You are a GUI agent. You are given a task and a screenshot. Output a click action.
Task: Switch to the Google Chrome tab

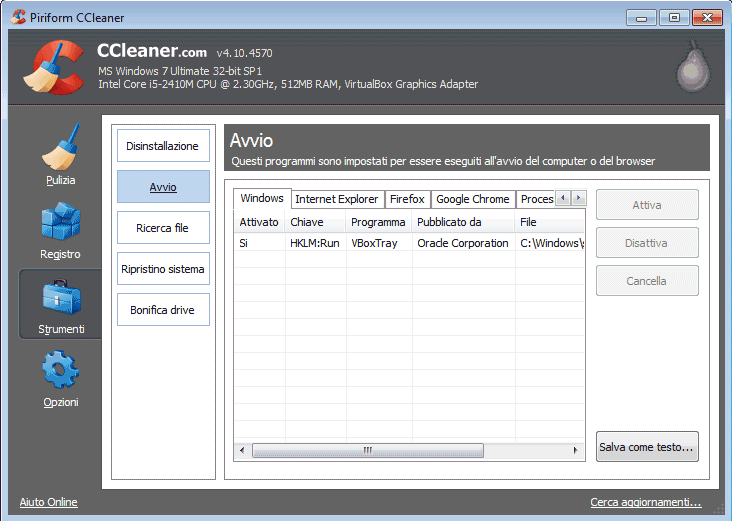tap(473, 199)
